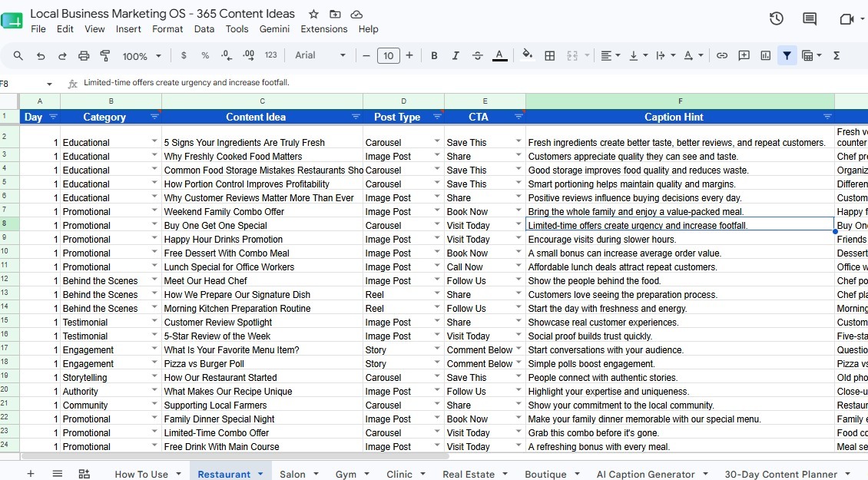Viewport: 868px width, 480px height.
Task: Increase font size with plus button
Action: click(409, 55)
